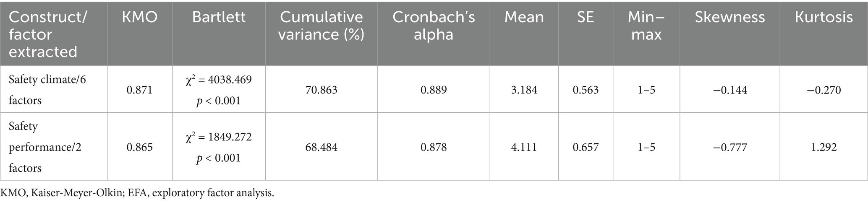Click the SE value 0.563
The image size is (868, 202).
[586, 90]
